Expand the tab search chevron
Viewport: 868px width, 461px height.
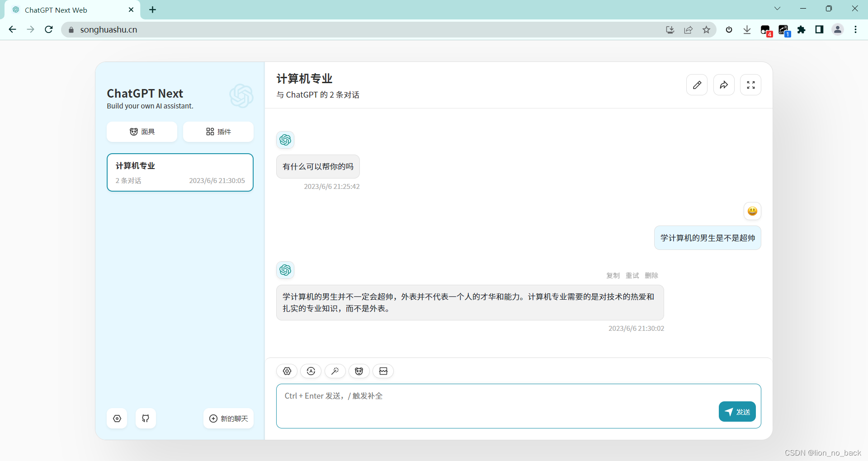pos(777,9)
